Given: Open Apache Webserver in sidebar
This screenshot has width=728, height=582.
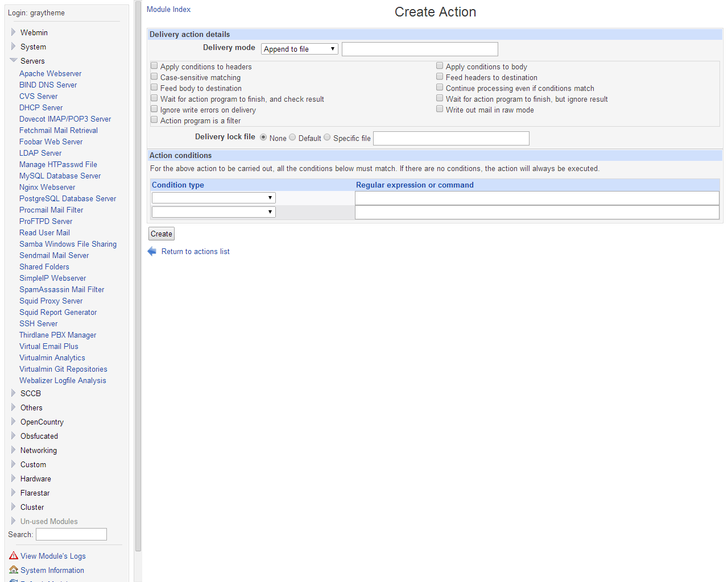Looking at the screenshot, I should point(50,73).
